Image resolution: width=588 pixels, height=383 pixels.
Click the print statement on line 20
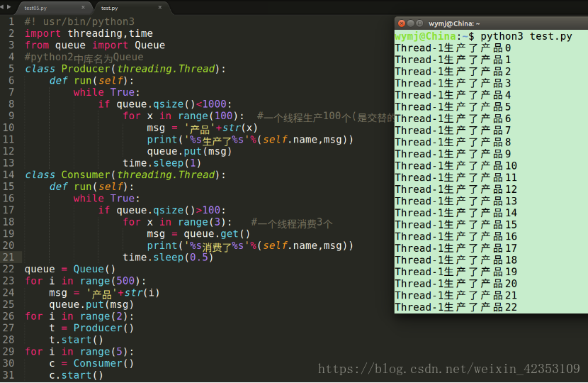pos(250,246)
